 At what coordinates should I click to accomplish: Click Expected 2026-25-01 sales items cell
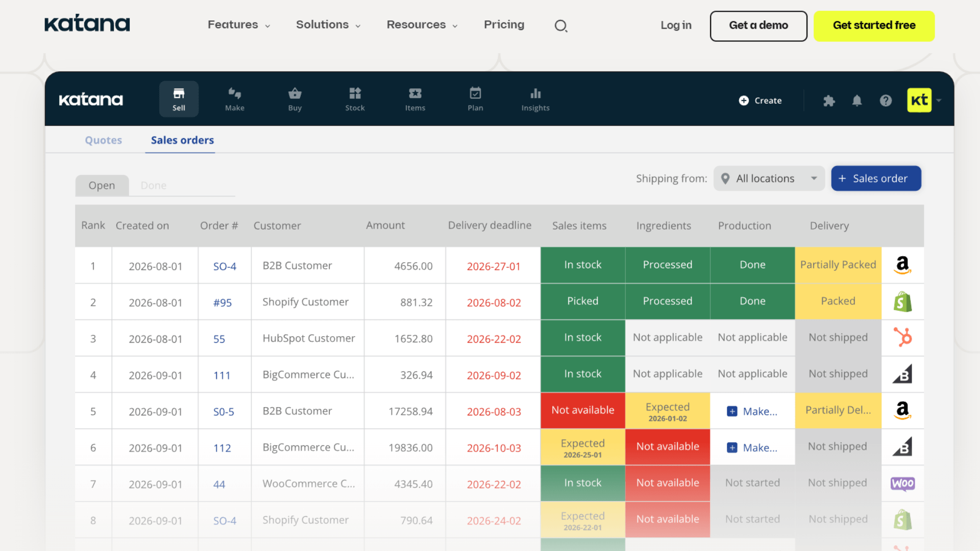click(583, 447)
